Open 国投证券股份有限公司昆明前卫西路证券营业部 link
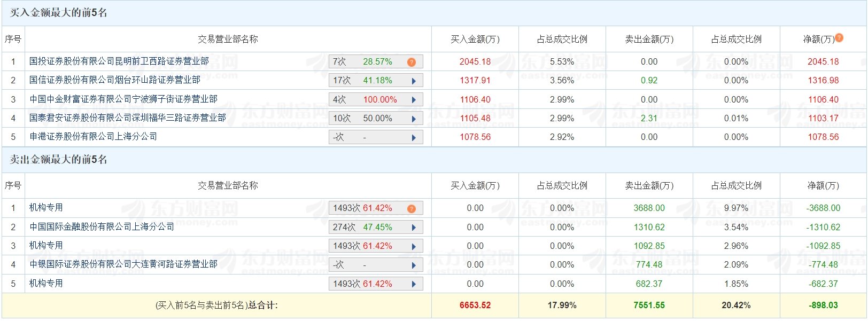868x321 pixels. (119, 61)
